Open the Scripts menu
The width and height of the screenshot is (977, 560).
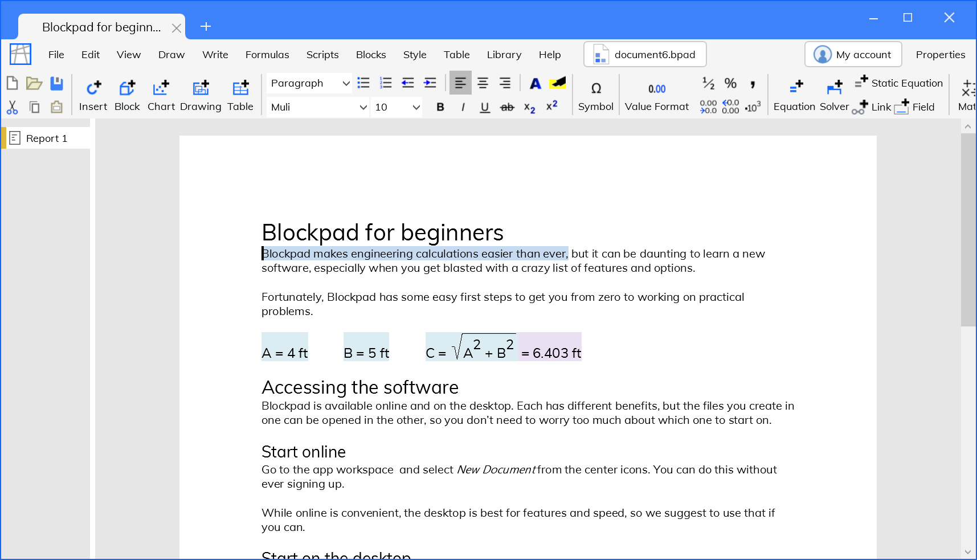tap(322, 55)
